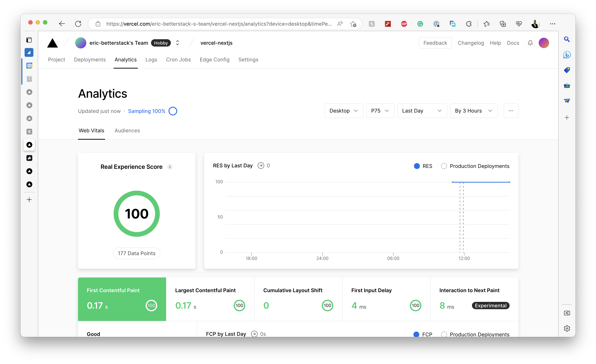Click the Real Experience Score 100 gauge
596x364 pixels.
pyautogui.click(x=136, y=214)
